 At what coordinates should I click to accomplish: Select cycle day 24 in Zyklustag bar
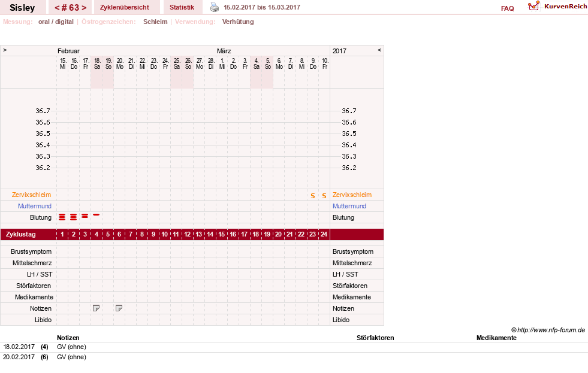pyautogui.click(x=324, y=235)
